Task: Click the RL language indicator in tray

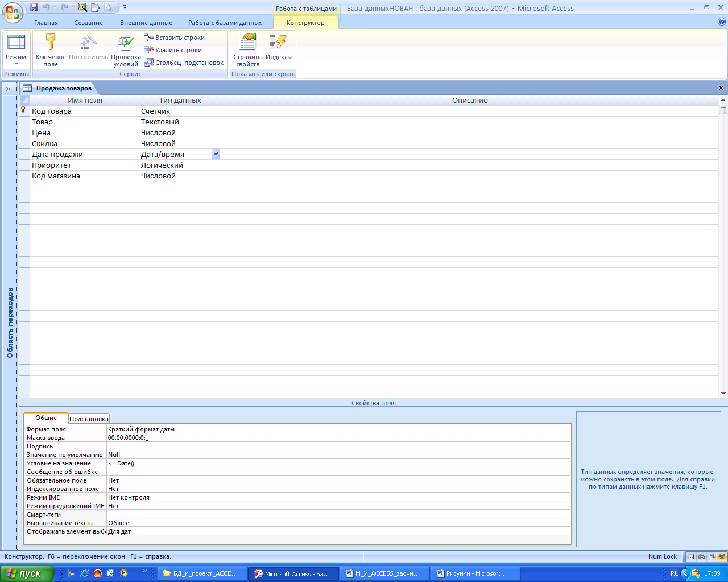Action: [x=674, y=573]
